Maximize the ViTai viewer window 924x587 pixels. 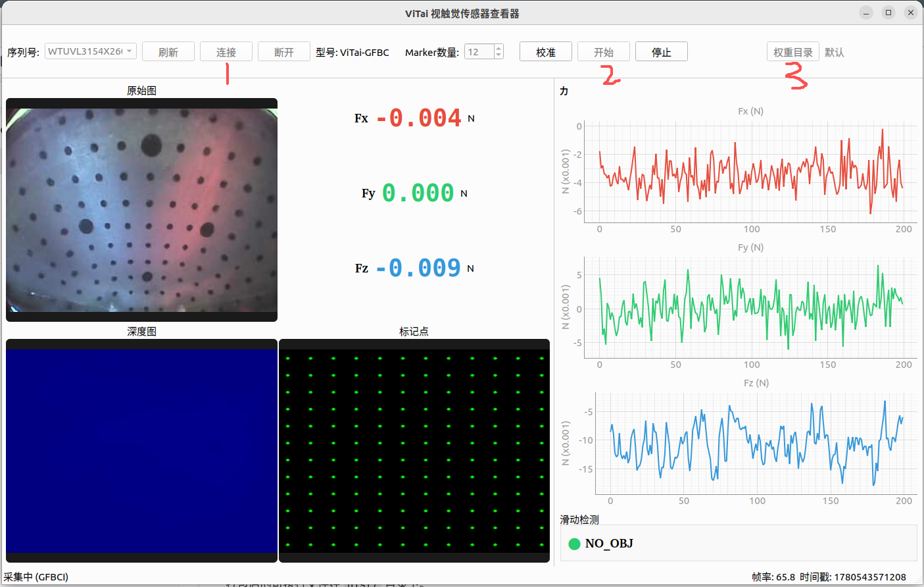[x=888, y=13]
